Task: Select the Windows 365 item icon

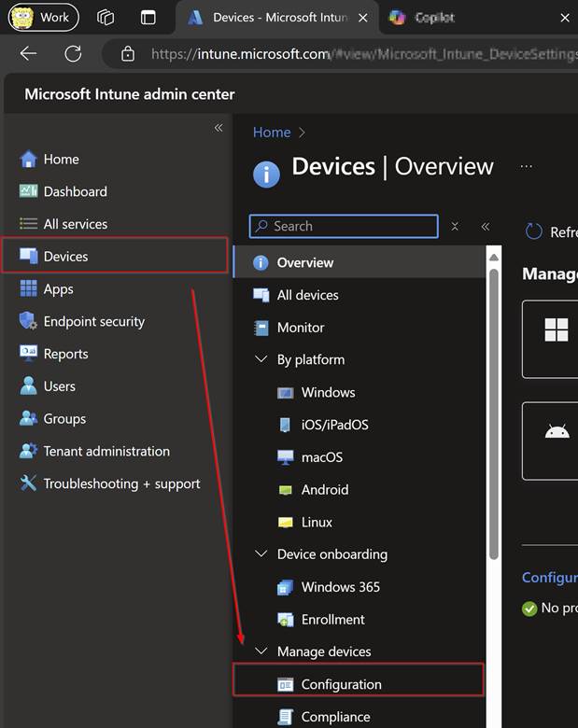Action: tap(286, 587)
